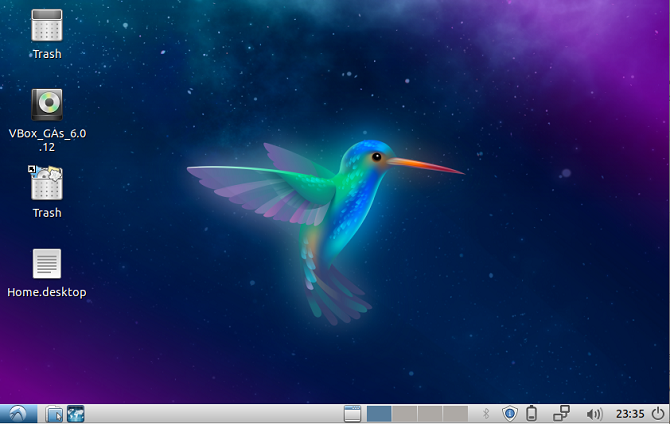
Task: Switch to the fourth workspace in pager
Action: coord(455,414)
